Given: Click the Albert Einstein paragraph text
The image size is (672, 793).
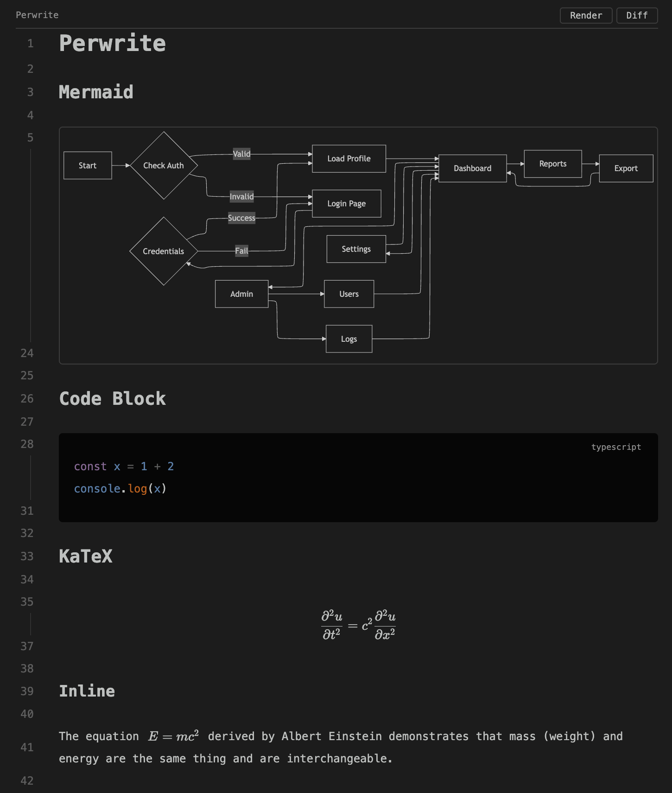Looking at the screenshot, I should [341, 748].
